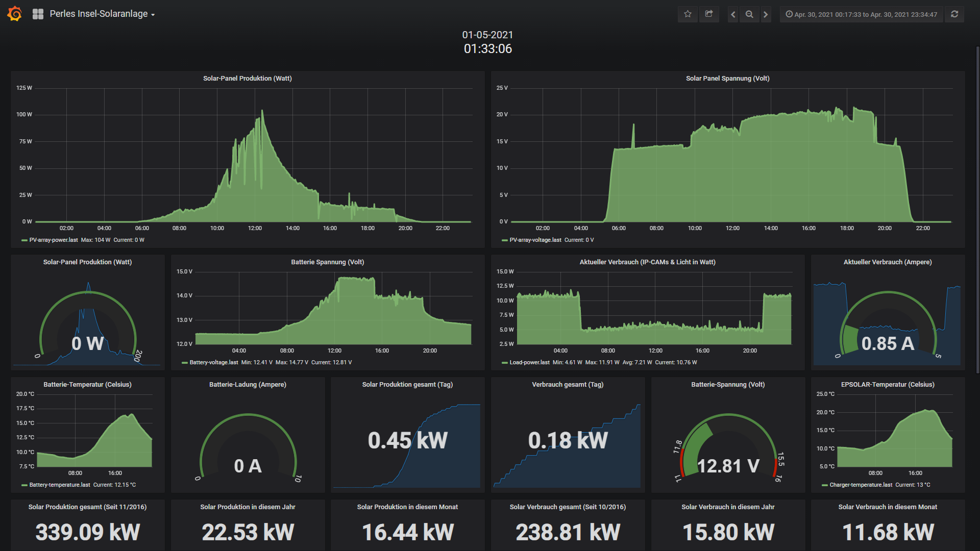Viewport: 980px width, 551px height.
Task: Click the zoom out time range magnifier
Action: click(749, 14)
